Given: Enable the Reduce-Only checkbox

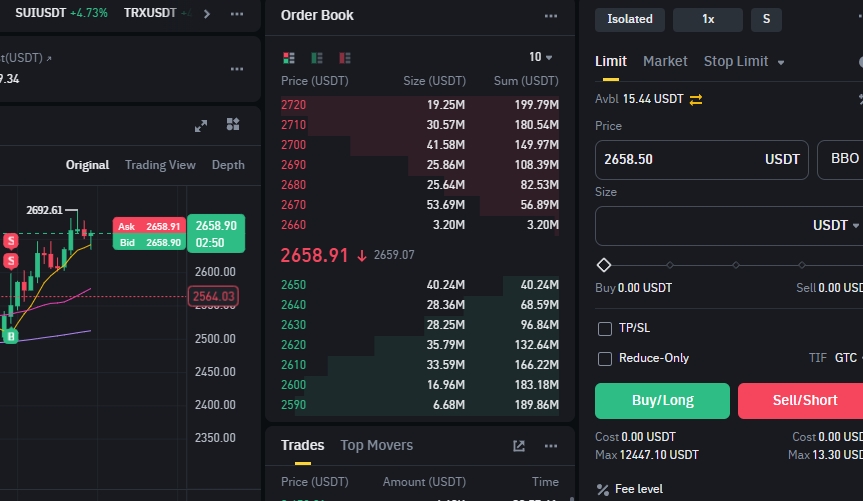Looking at the screenshot, I should tap(605, 358).
